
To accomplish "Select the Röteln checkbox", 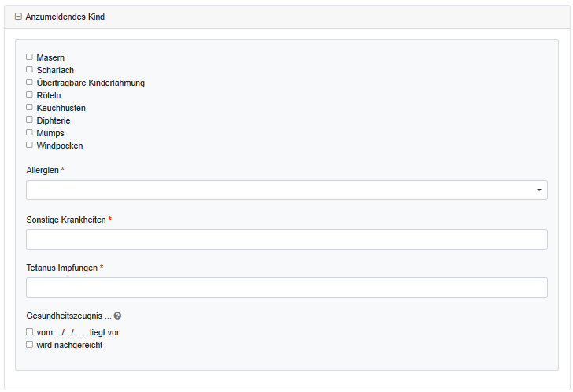I will (x=29, y=94).
